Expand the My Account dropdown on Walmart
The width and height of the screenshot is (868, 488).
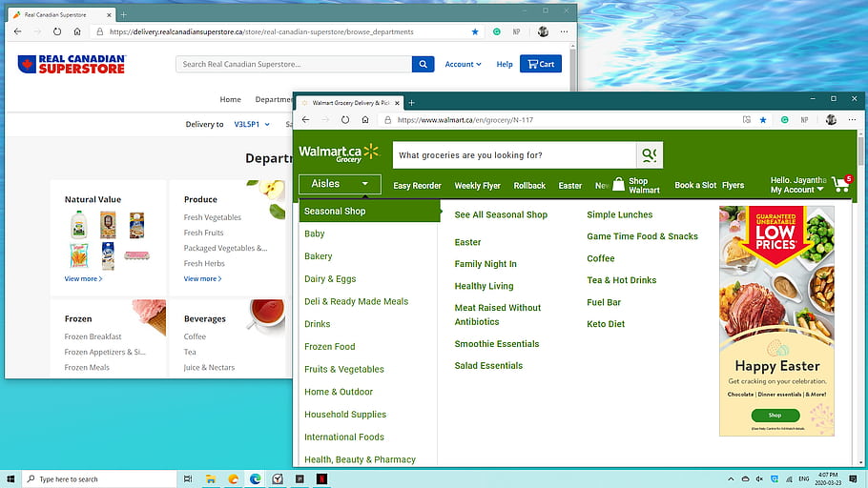coord(797,190)
